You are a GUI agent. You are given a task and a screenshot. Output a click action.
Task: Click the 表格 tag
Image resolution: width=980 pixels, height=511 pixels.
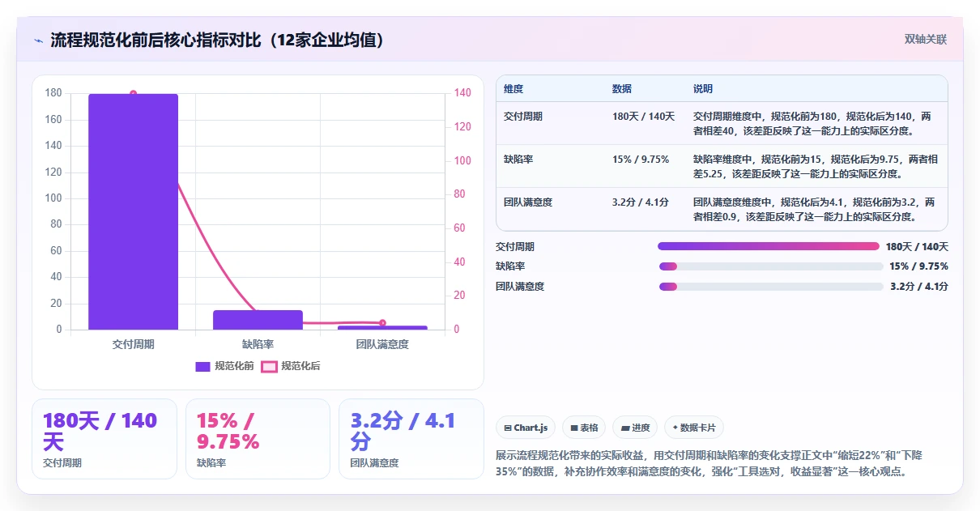click(584, 428)
